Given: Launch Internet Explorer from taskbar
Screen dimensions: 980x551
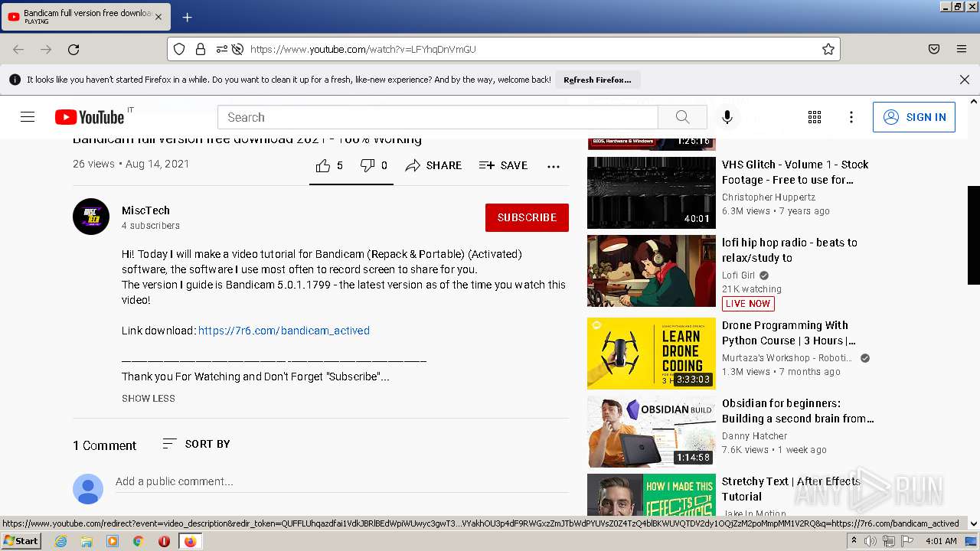Looking at the screenshot, I should [x=60, y=541].
